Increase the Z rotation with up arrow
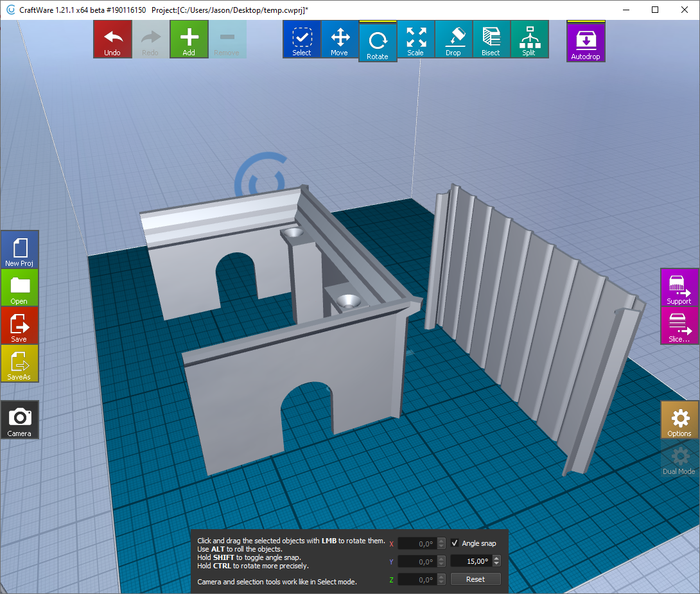This screenshot has width=700, height=594. pos(442,576)
